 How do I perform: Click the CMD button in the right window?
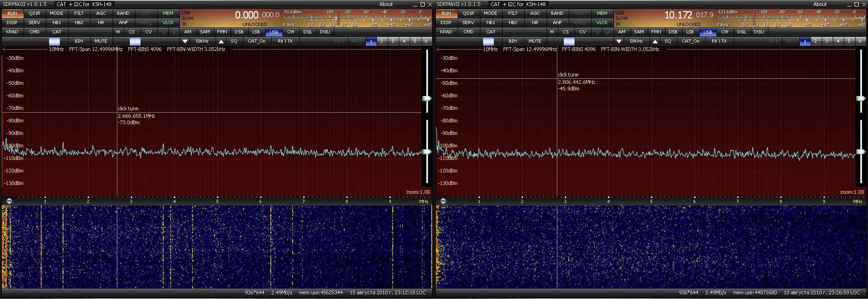point(468,32)
